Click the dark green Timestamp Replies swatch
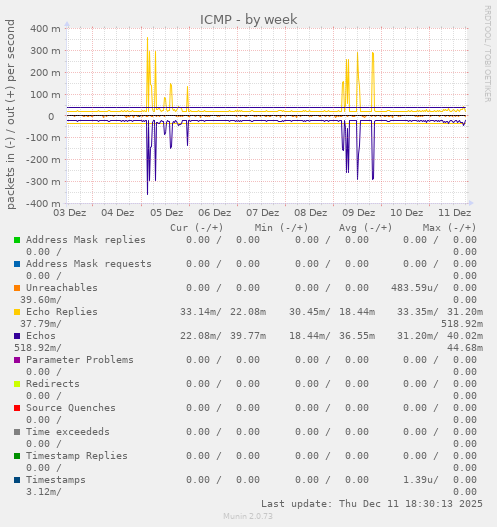 pyautogui.click(x=17, y=456)
